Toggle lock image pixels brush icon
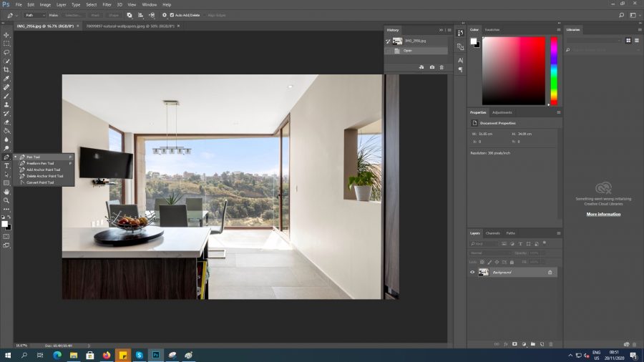 pyautogui.click(x=489, y=262)
